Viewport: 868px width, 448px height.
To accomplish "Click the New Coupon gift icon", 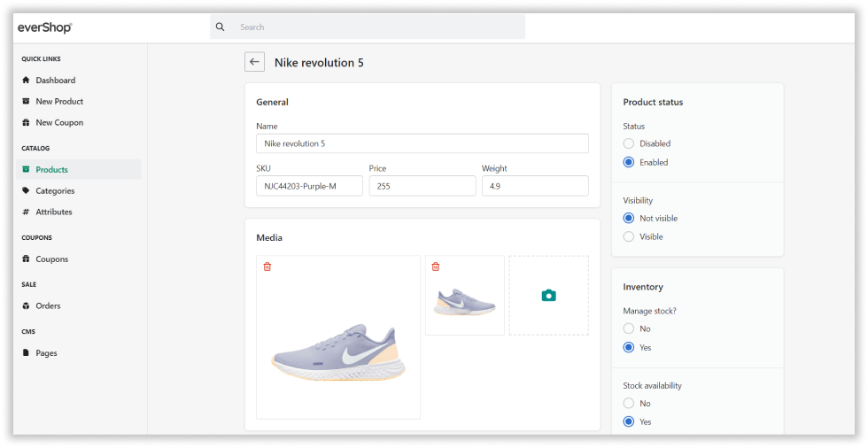I will coord(26,122).
